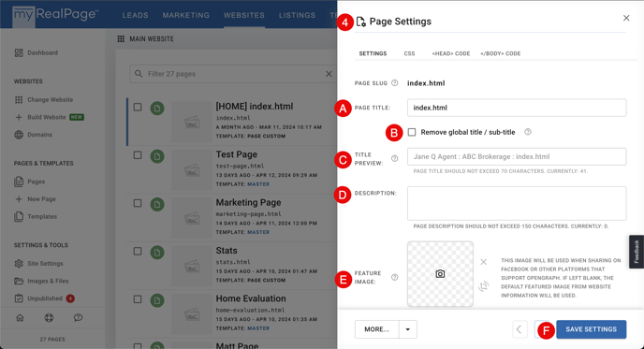Click the SAVE SETTINGS button
Viewport: 644px width, 349px height.
coord(591,329)
